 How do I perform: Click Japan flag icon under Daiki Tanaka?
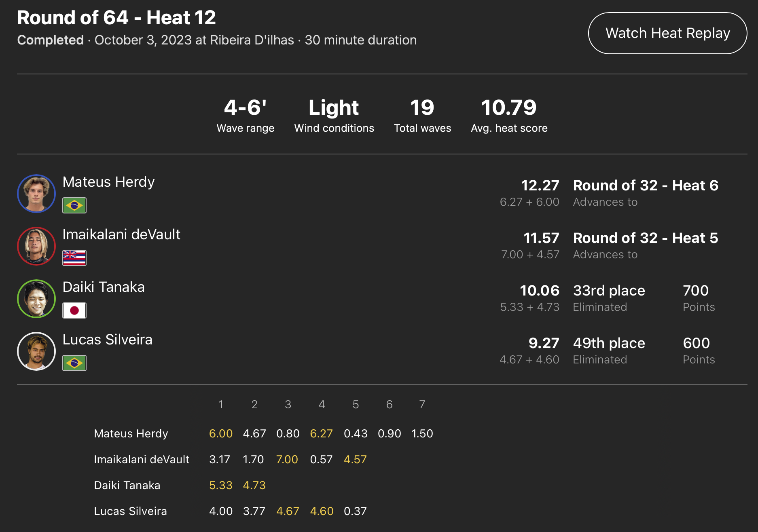point(74,310)
